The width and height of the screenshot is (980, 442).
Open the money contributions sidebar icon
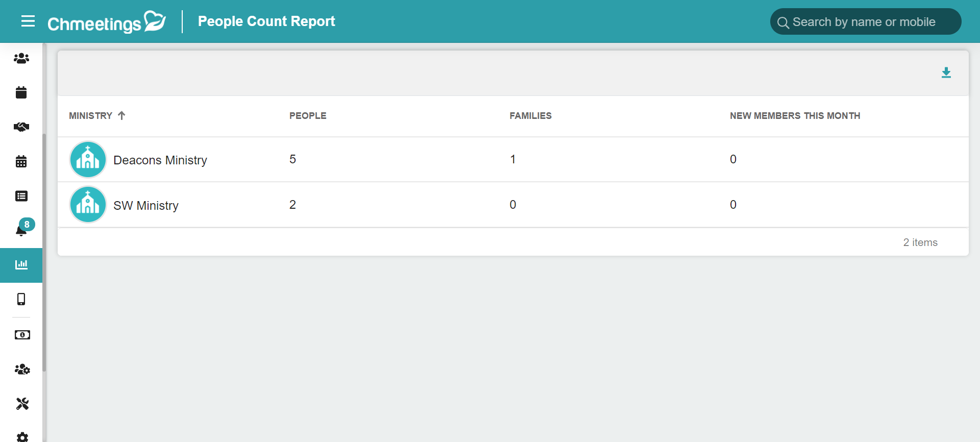tap(22, 335)
